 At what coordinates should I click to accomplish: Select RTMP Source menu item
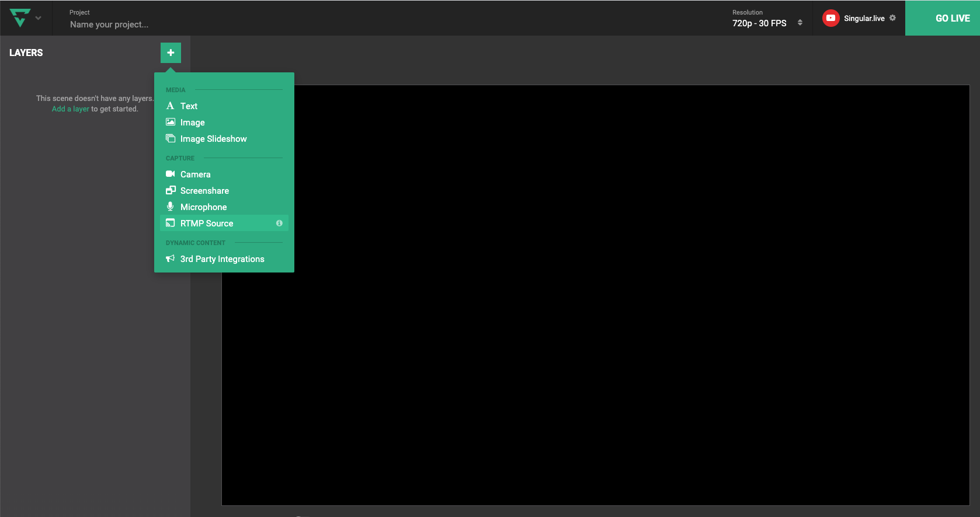point(224,223)
